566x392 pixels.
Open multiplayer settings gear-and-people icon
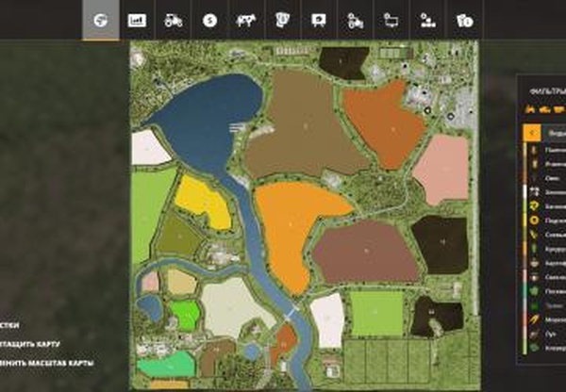pyautogui.click(x=427, y=21)
